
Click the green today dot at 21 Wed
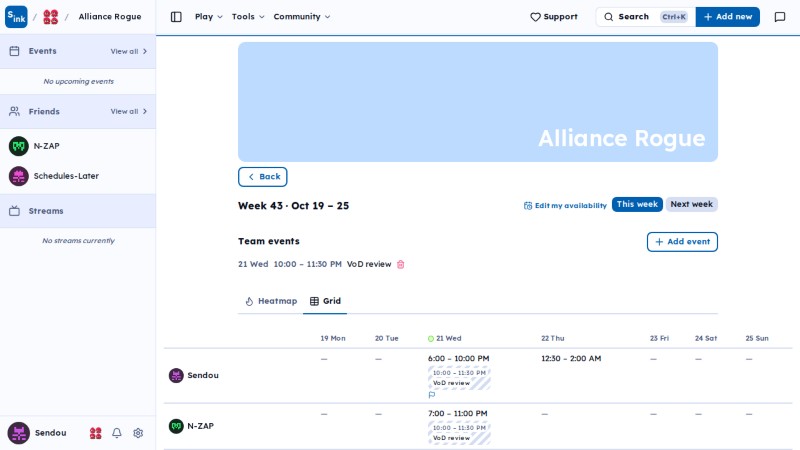(x=431, y=339)
